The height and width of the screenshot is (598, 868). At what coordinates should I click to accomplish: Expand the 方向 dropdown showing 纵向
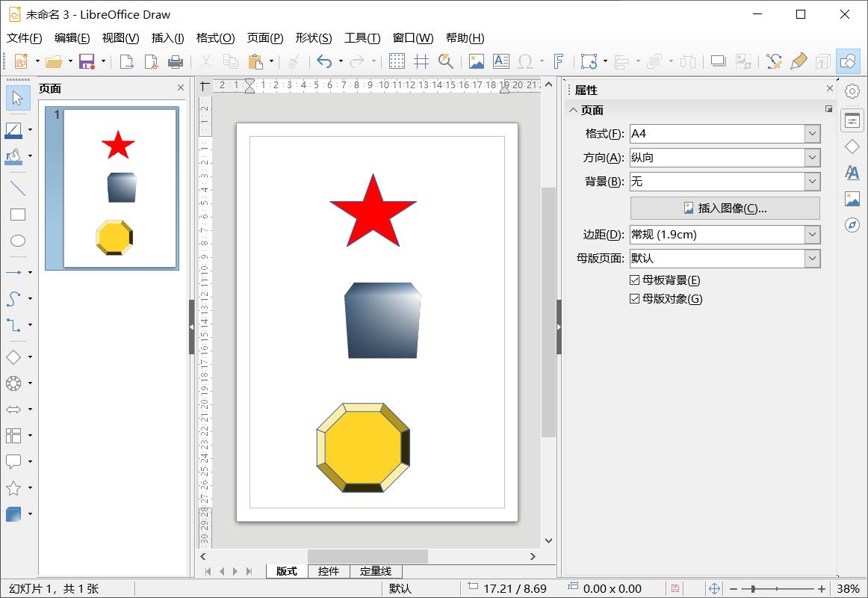click(812, 158)
